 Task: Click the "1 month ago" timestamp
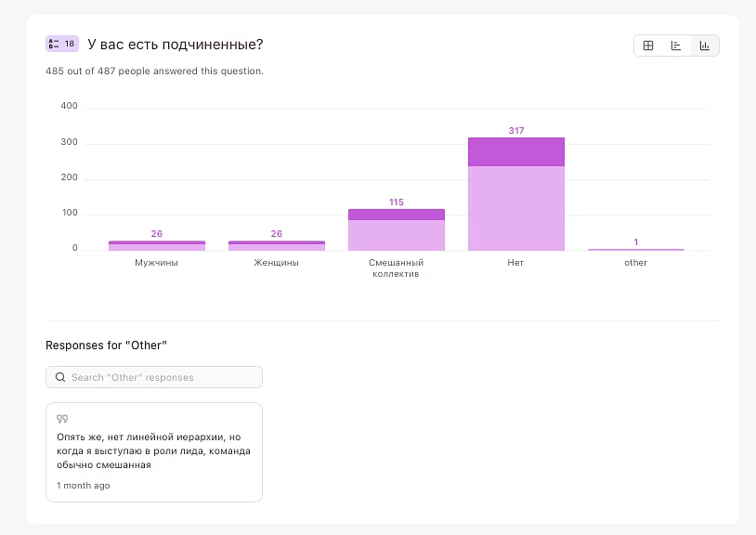(84, 486)
